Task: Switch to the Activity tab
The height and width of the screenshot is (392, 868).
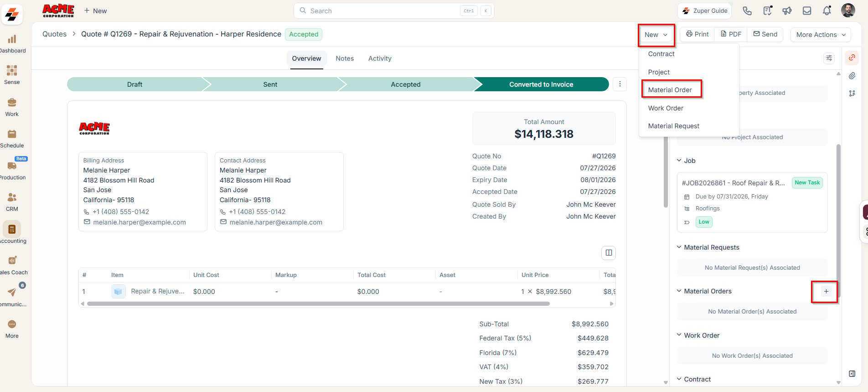Action: pos(380,58)
